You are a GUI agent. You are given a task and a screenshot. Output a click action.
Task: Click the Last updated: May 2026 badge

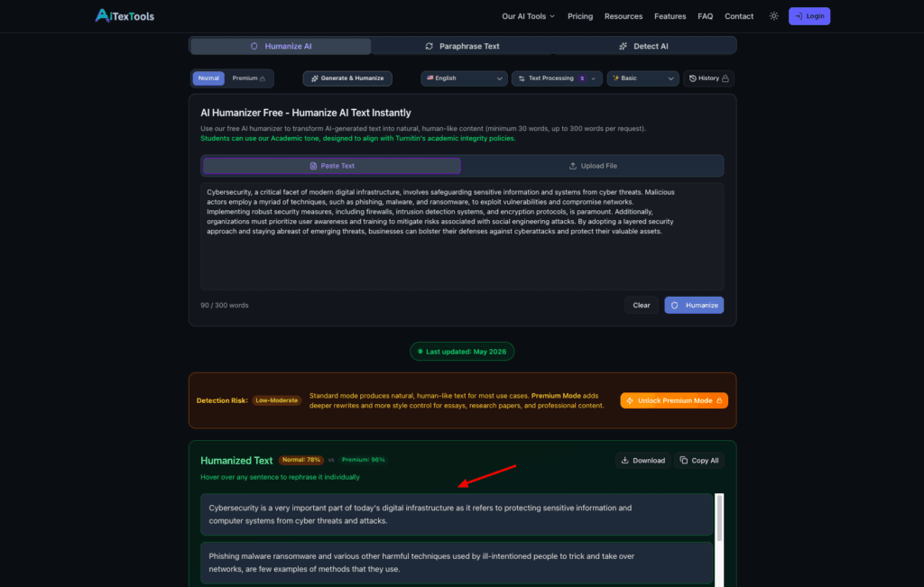(x=462, y=352)
